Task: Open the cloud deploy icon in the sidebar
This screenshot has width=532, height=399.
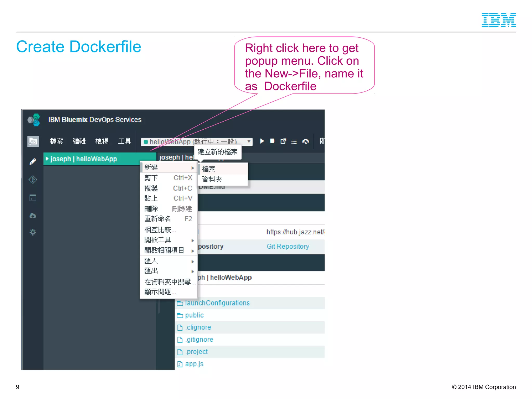Action: [x=33, y=215]
